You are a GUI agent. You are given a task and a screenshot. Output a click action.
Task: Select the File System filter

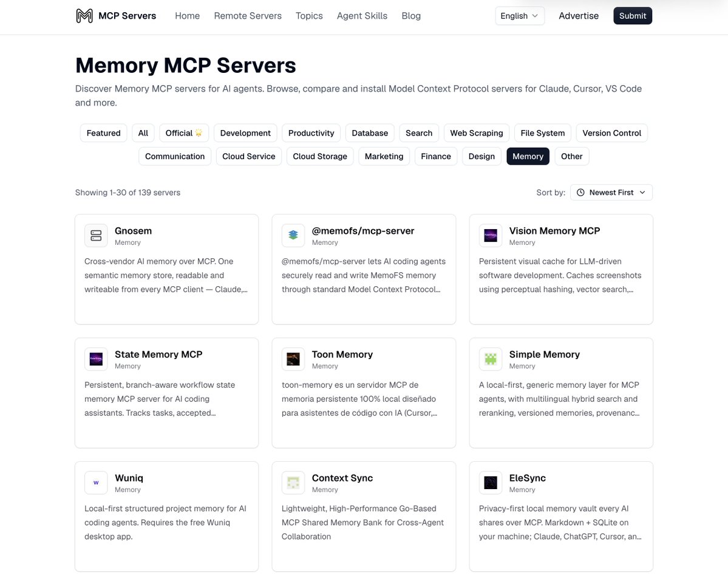click(x=542, y=133)
